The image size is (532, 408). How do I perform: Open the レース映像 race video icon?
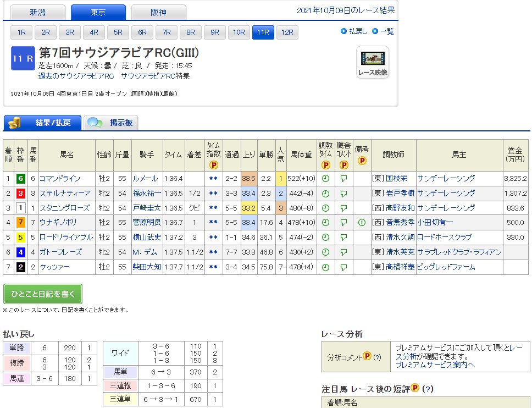(373, 62)
